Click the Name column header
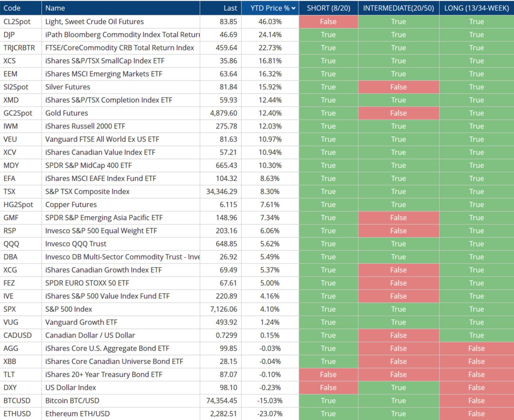Viewport: 514px width, 420px height. tap(121, 8)
